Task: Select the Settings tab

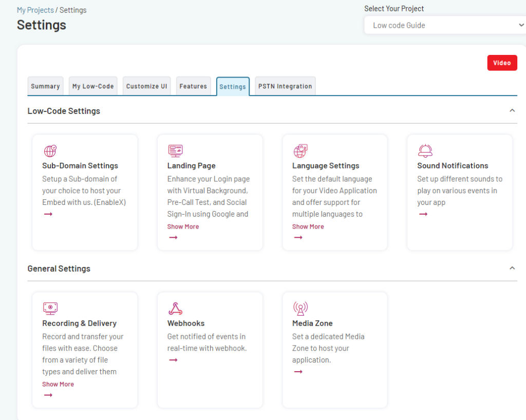Action: click(x=233, y=86)
